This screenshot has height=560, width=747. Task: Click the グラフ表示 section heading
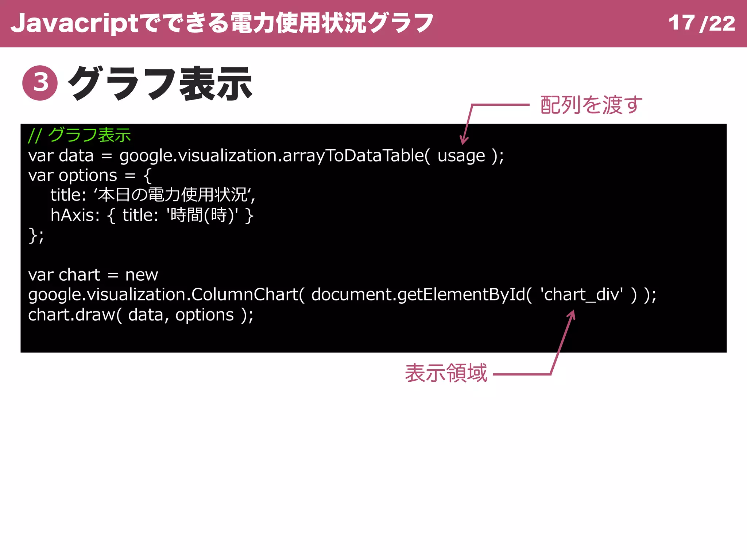pyautogui.click(x=160, y=83)
